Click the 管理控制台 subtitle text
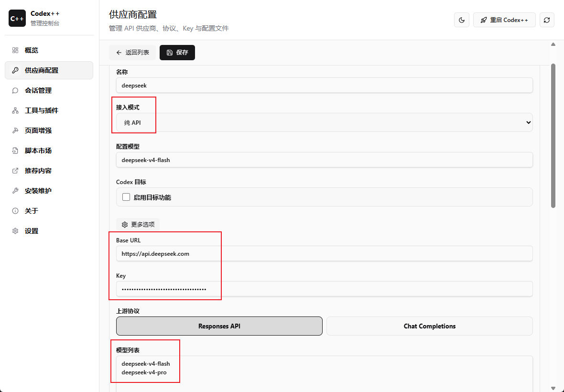This screenshot has width=564, height=392. [45, 23]
